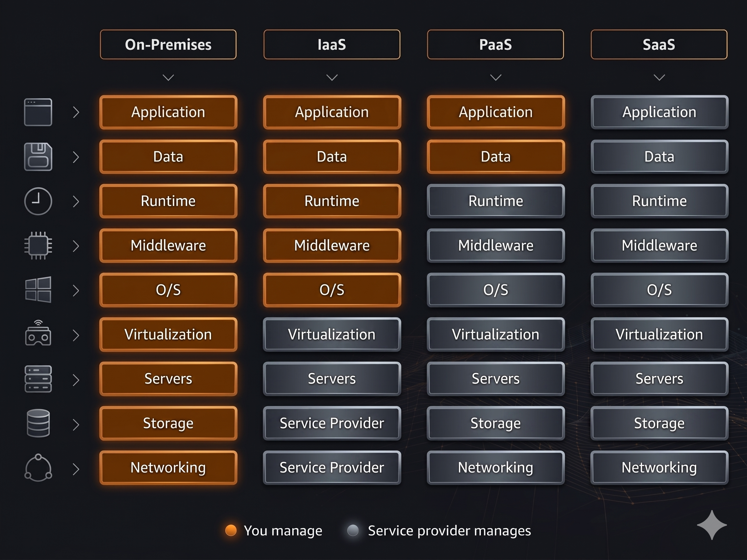Click the right chevron beside Runtime row
The image size is (747, 560).
[x=76, y=202]
